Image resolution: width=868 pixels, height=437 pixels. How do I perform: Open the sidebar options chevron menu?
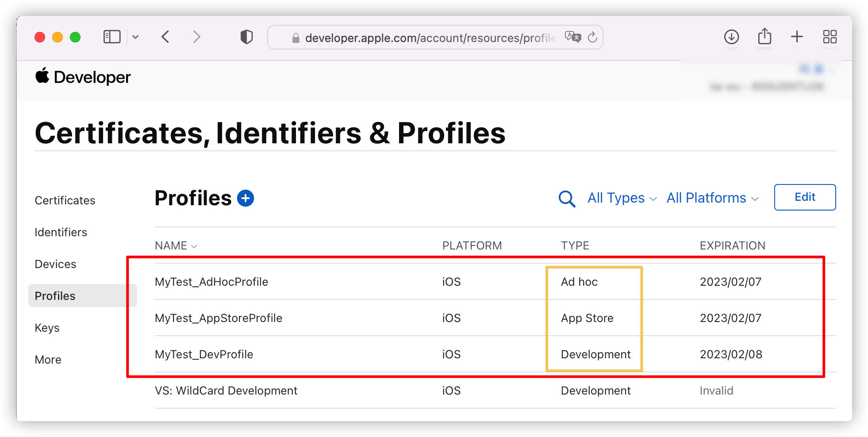[x=135, y=37]
